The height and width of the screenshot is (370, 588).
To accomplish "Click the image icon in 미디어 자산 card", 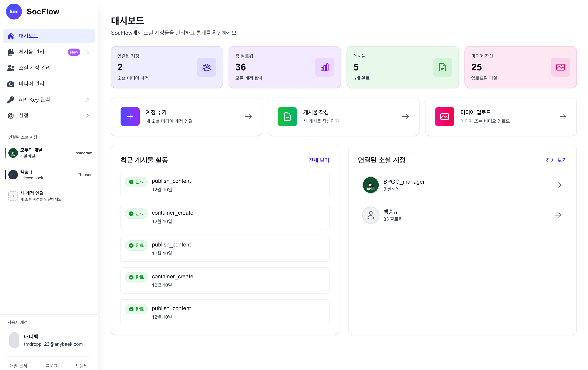I will [560, 67].
